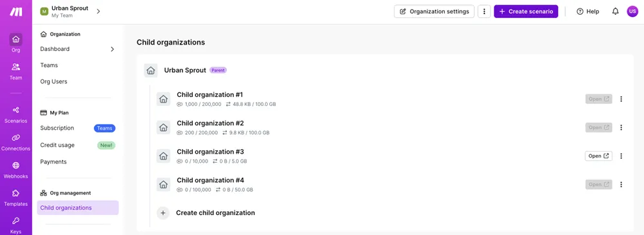Screen dimensions: 644x235
Task: Select the Child organization #1 name
Action: point(210,95)
